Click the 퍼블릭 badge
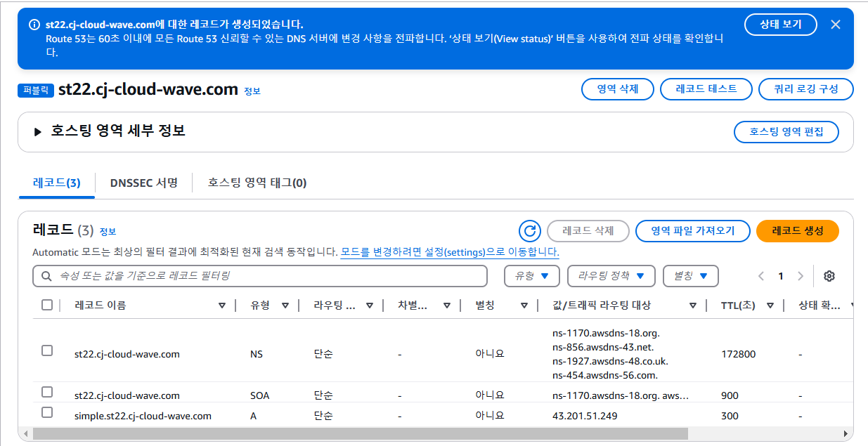The image size is (868, 446). (36, 90)
